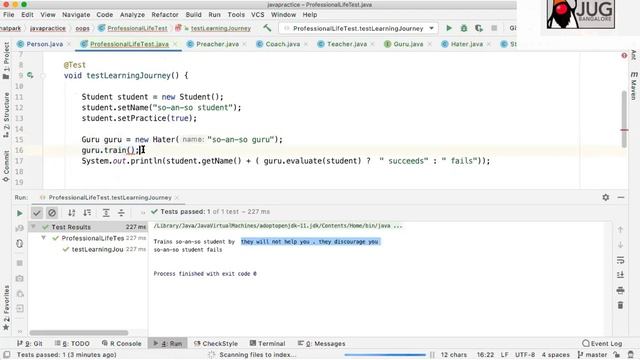Viewport: 640px width, 360px height.
Task: Open the R Console tool window
Action: 121,343
